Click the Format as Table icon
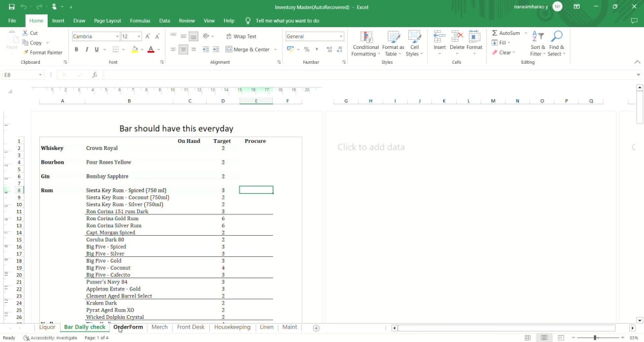 pos(393,37)
